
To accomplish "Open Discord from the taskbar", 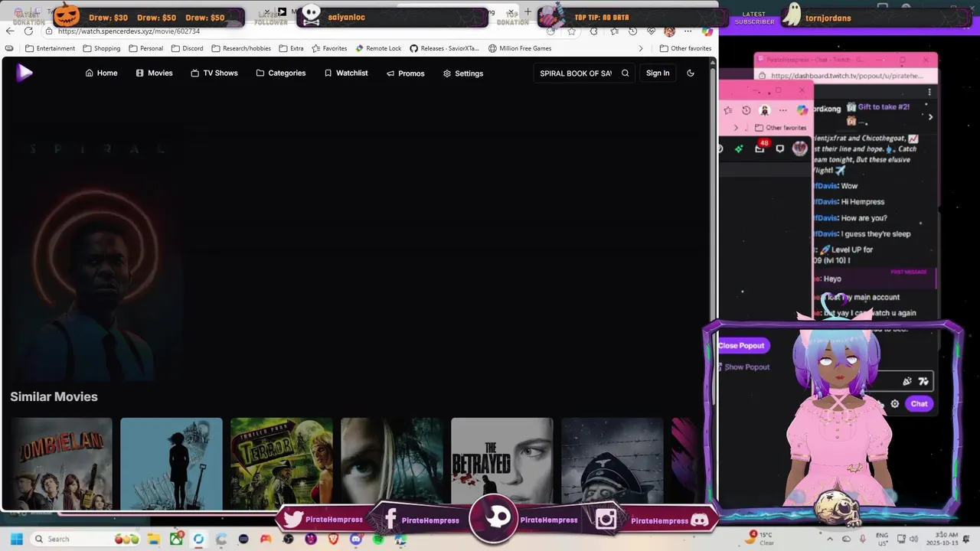I will (x=355, y=539).
